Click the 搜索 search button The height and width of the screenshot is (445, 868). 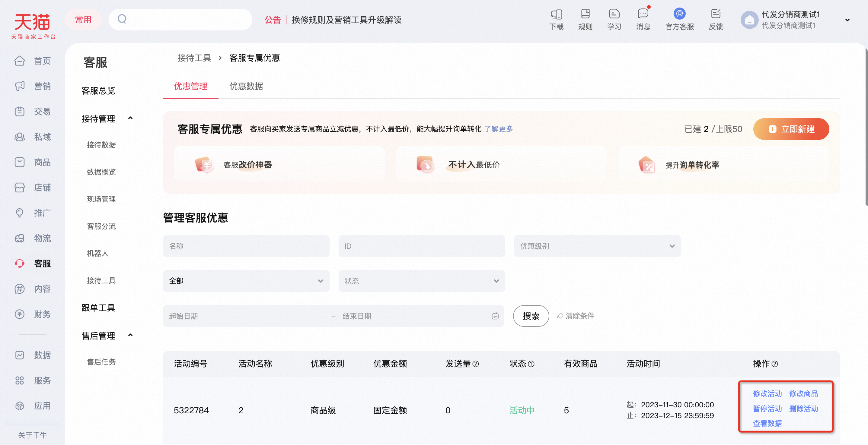coord(531,316)
